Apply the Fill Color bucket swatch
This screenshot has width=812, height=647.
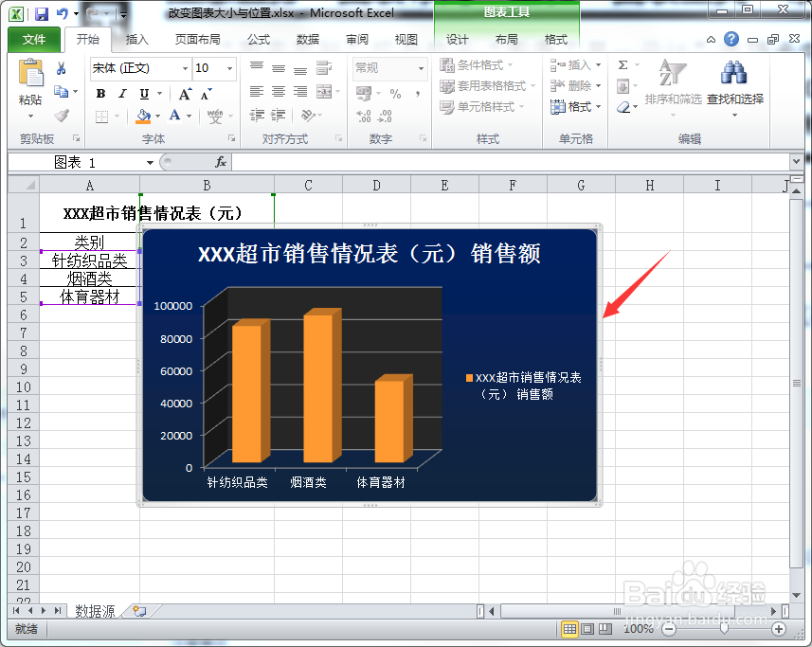point(143,117)
